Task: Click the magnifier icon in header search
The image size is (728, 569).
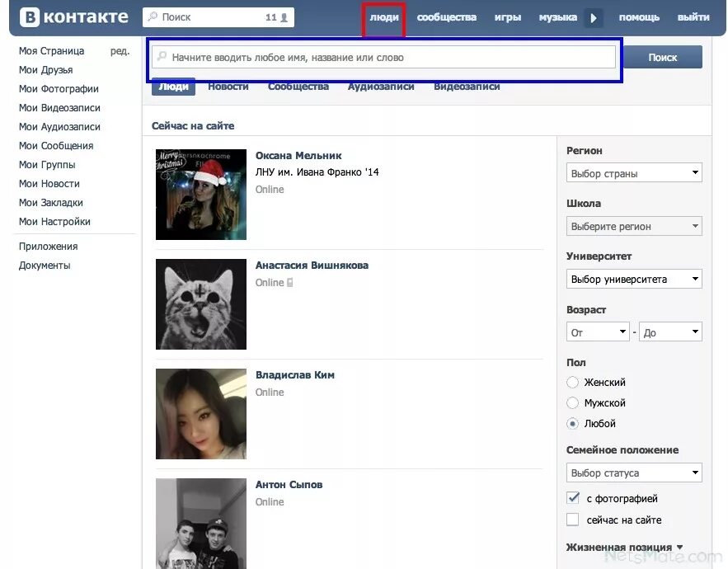Action: click(x=153, y=16)
